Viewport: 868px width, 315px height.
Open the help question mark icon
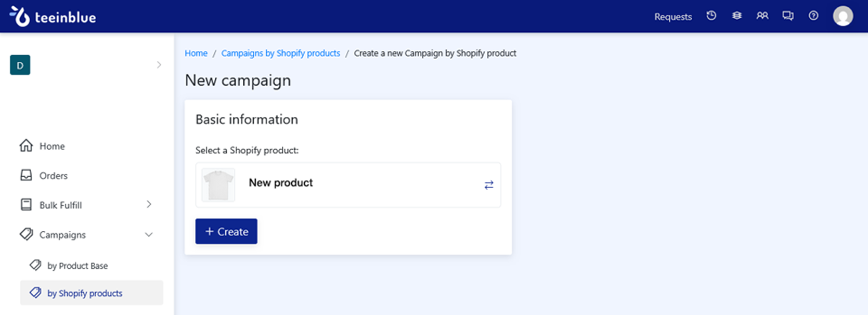(813, 16)
